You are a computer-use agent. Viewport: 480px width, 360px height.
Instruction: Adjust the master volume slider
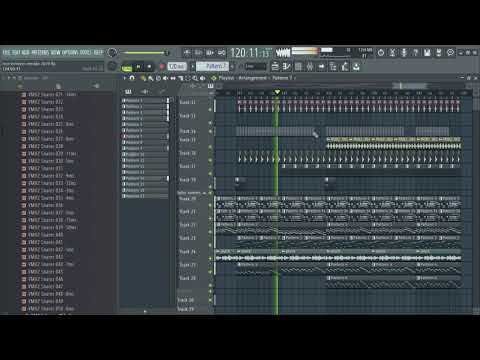[x=146, y=53]
